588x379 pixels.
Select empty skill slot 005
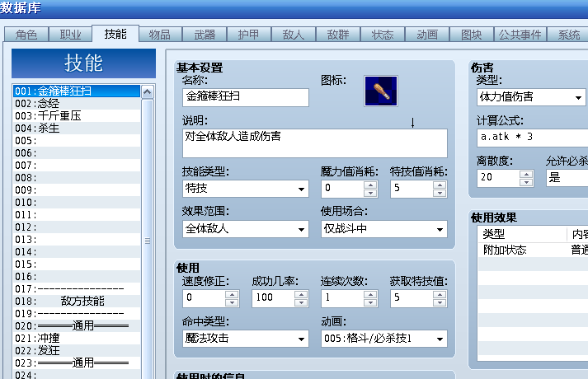pos(77,140)
